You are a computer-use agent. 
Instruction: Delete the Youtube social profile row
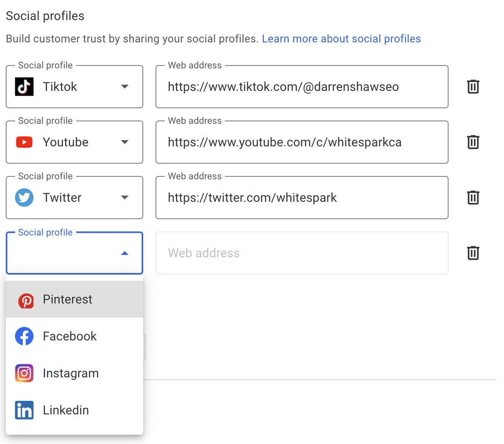point(473,142)
